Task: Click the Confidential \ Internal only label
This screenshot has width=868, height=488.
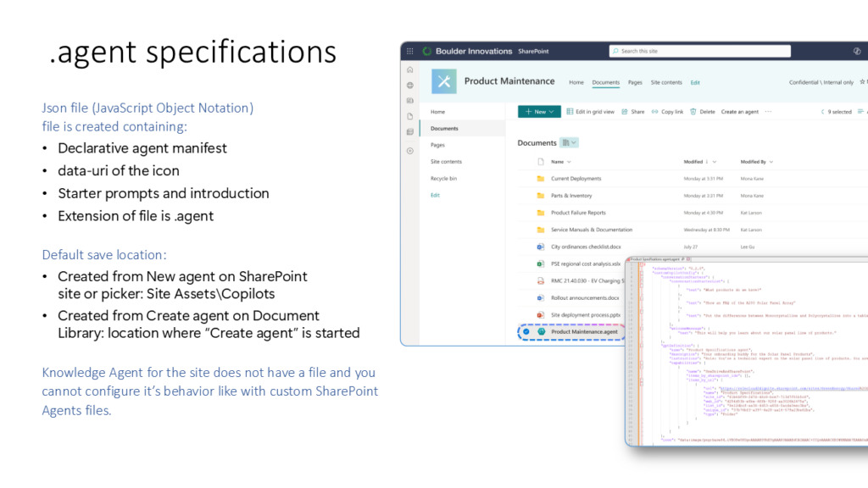Action: (821, 82)
